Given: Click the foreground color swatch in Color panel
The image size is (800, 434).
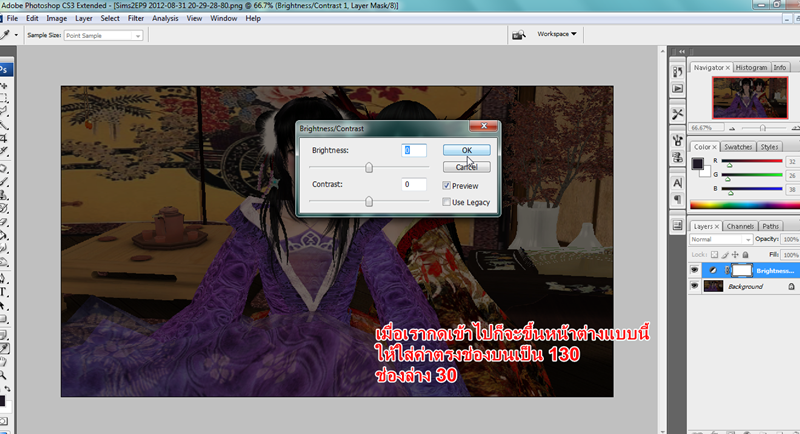Looking at the screenshot, I should point(697,163).
